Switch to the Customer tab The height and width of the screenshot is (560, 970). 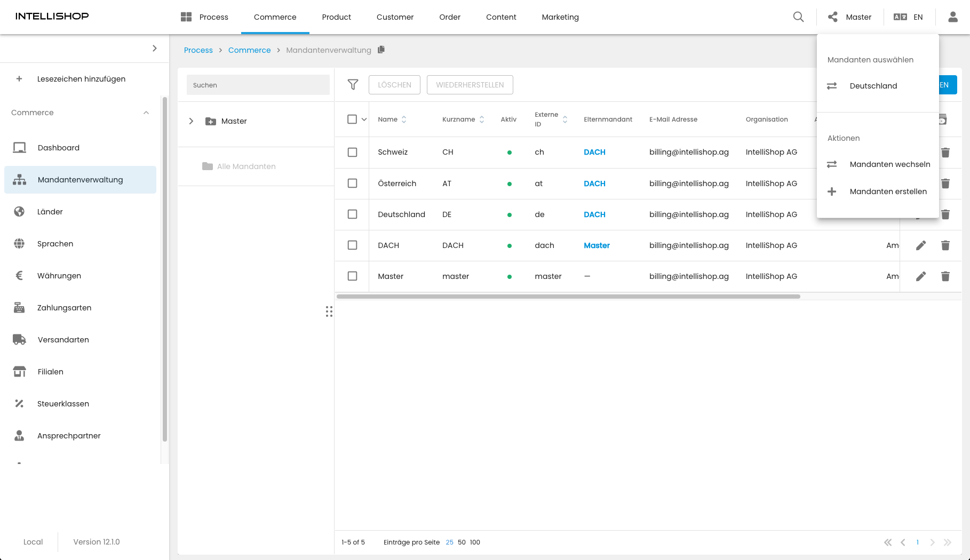(x=395, y=17)
